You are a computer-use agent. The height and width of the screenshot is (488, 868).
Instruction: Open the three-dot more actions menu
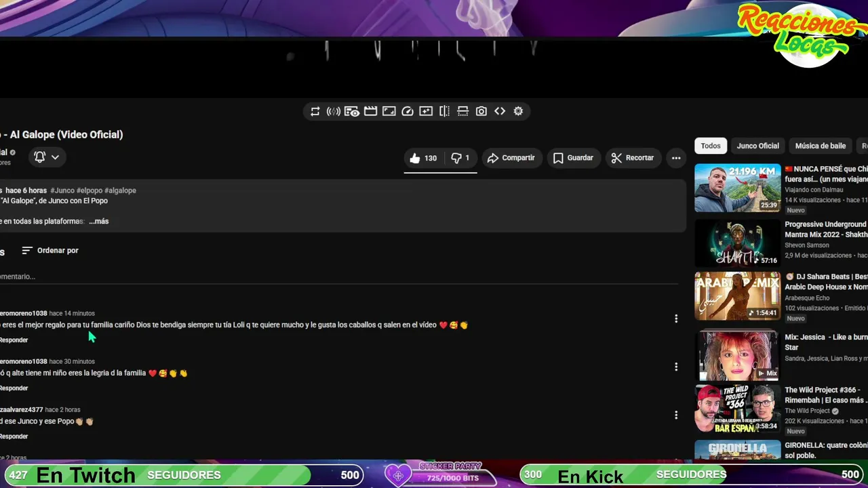click(676, 158)
